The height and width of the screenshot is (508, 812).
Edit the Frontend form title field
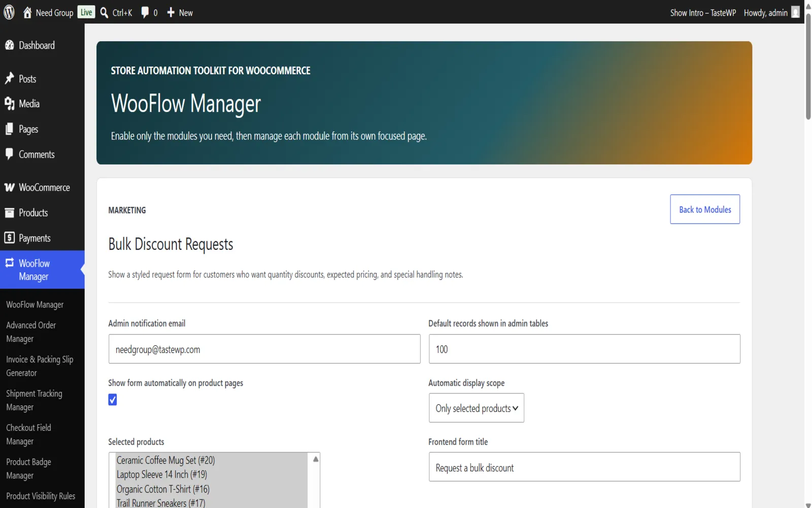point(585,467)
